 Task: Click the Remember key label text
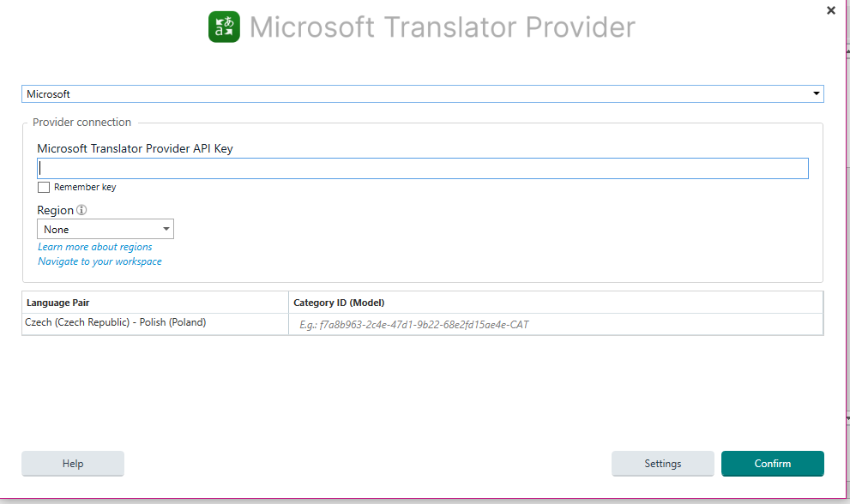(85, 187)
